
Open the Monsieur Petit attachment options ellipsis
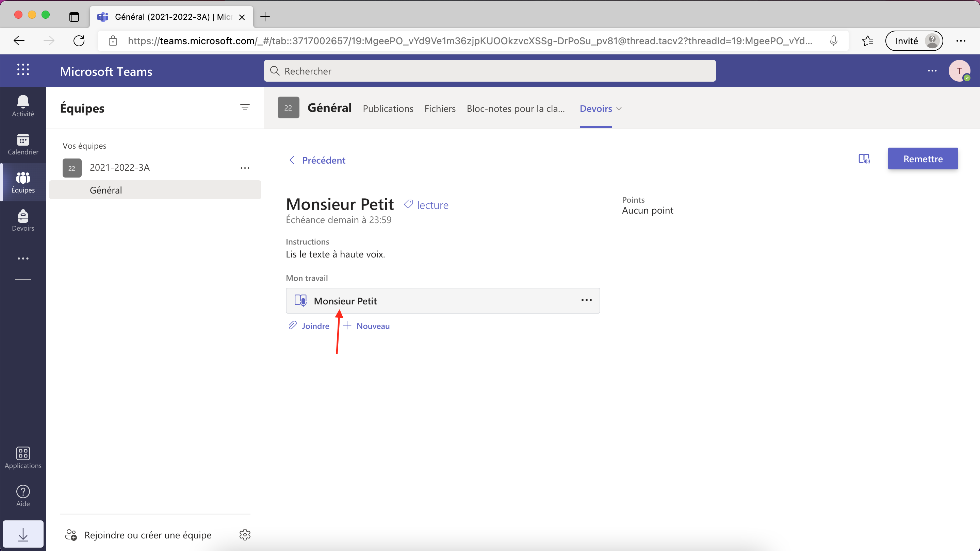586,300
